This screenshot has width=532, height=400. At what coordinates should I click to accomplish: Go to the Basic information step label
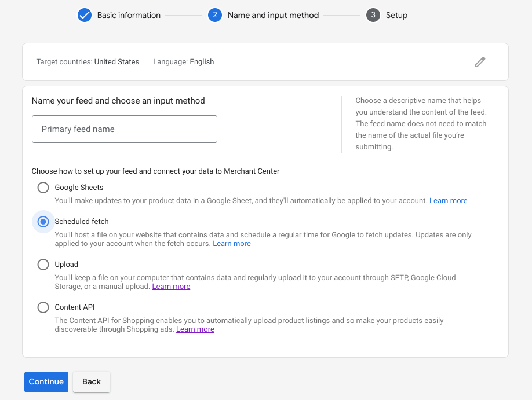tap(129, 15)
